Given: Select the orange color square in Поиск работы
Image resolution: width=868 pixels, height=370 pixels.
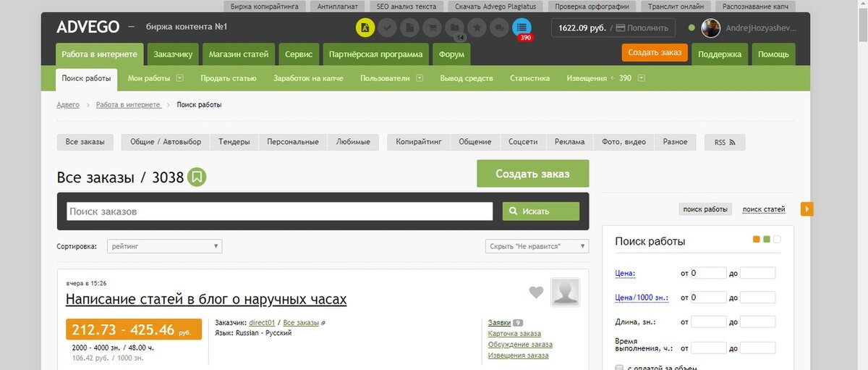Looking at the screenshot, I should 757,239.
